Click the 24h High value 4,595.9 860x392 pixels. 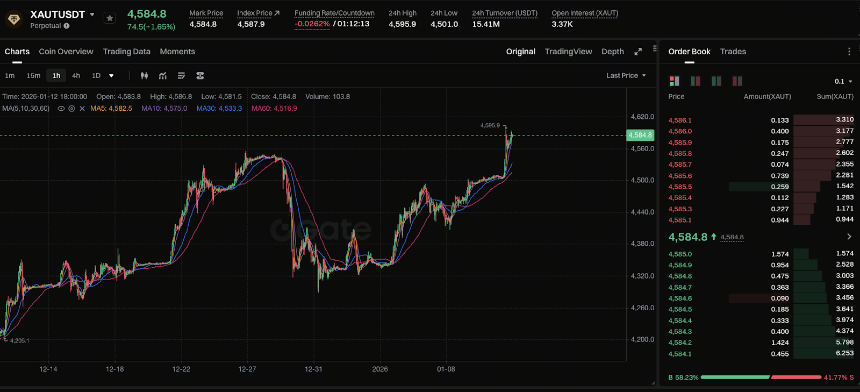pyautogui.click(x=402, y=24)
